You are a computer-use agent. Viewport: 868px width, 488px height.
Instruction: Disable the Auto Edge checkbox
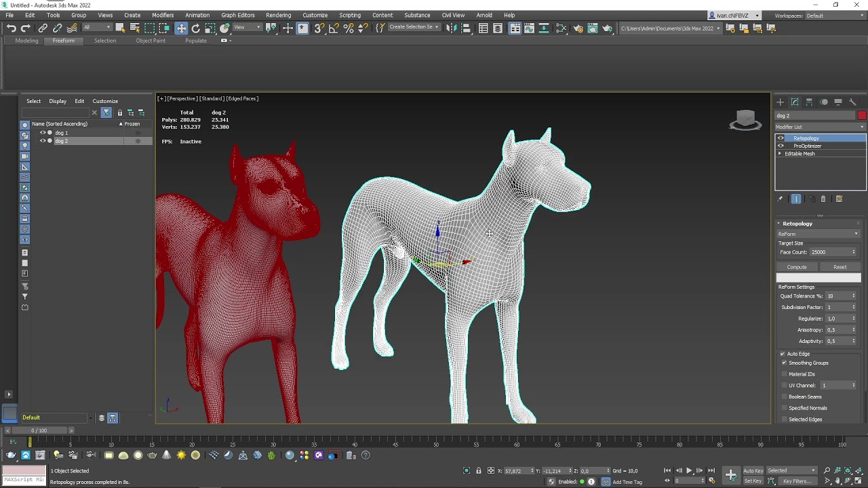pyautogui.click(x=783, y=354)
